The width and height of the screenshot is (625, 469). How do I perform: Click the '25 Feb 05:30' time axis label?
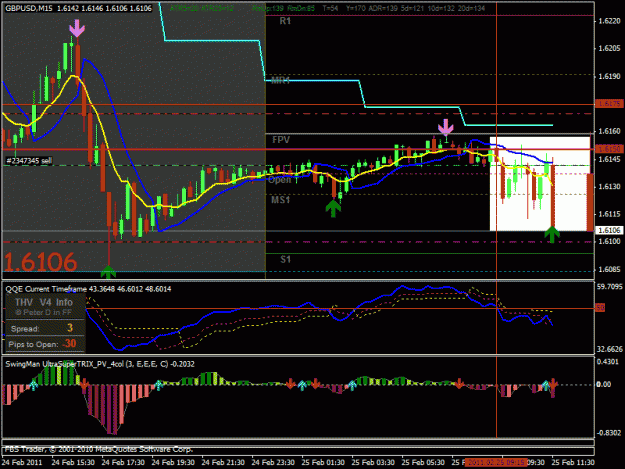[423, 463]
